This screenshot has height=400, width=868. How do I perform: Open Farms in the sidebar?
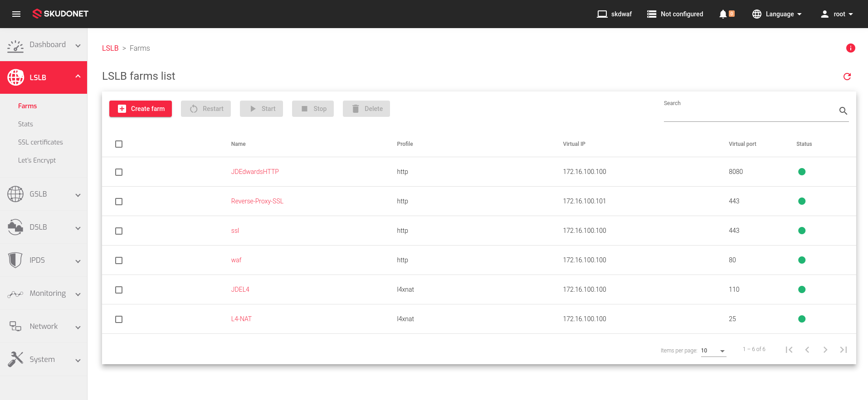(28, 106)
